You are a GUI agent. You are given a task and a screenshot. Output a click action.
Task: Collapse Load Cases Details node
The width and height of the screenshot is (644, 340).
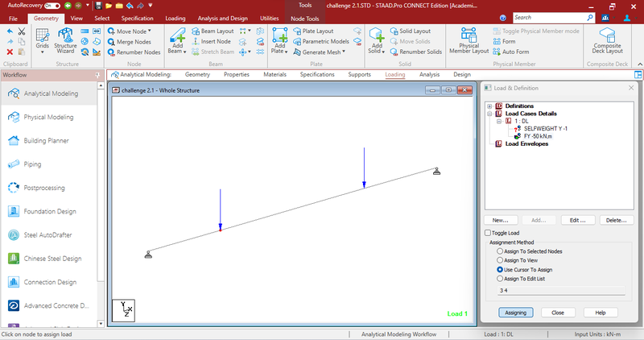click(x=489, y=114)
